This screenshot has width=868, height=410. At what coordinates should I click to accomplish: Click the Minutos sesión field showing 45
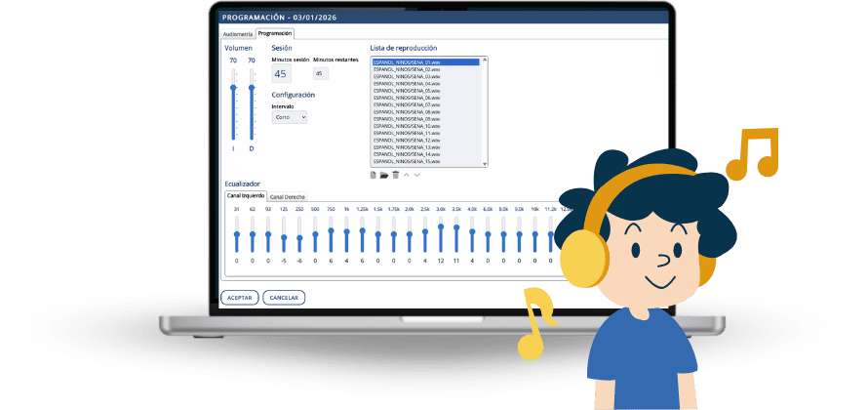[281, 73]
